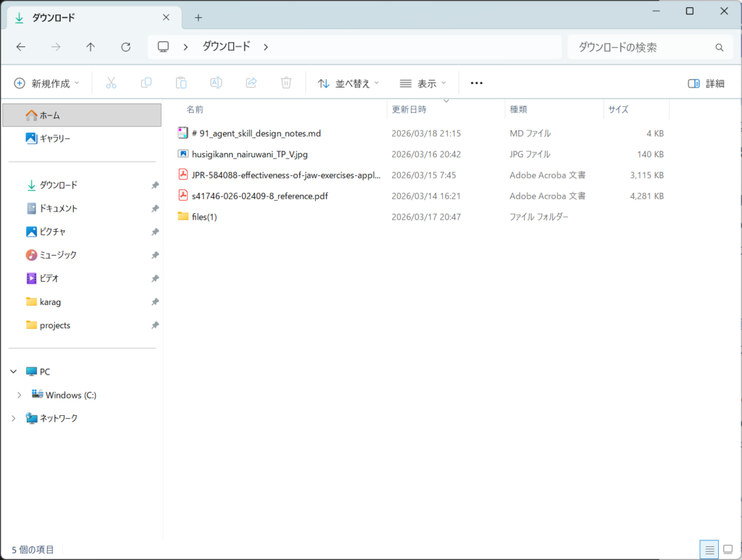Toggle the 詳細 details pane
Screen dimensions: 742x560
tap(706, 83)
